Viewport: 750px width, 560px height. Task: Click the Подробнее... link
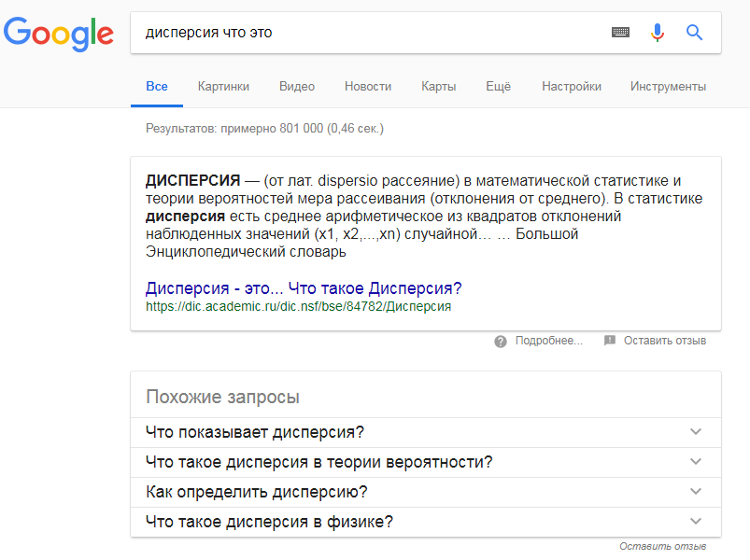click(549, 341)
